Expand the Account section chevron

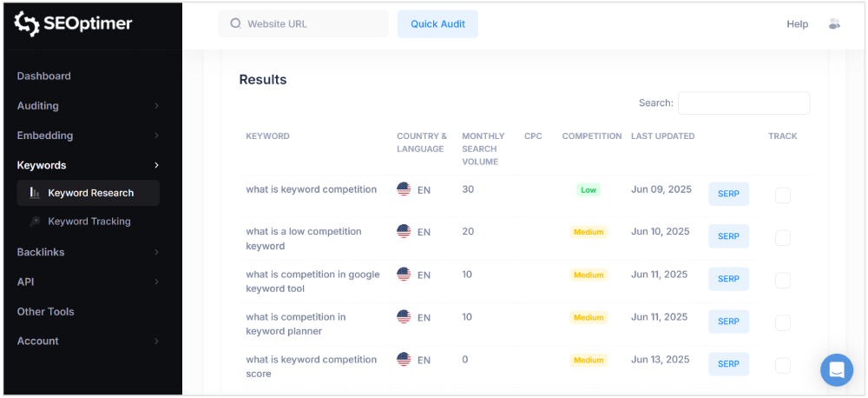click(x=156, y=342)
